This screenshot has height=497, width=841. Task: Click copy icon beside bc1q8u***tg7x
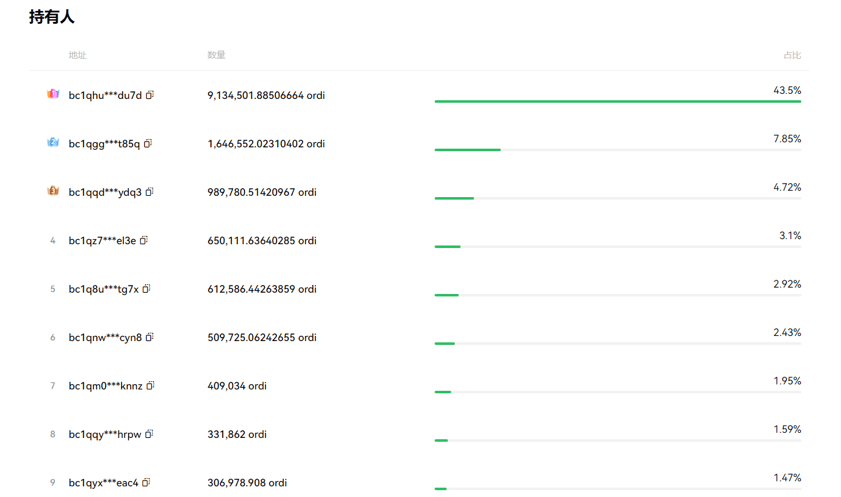point(147,289)
